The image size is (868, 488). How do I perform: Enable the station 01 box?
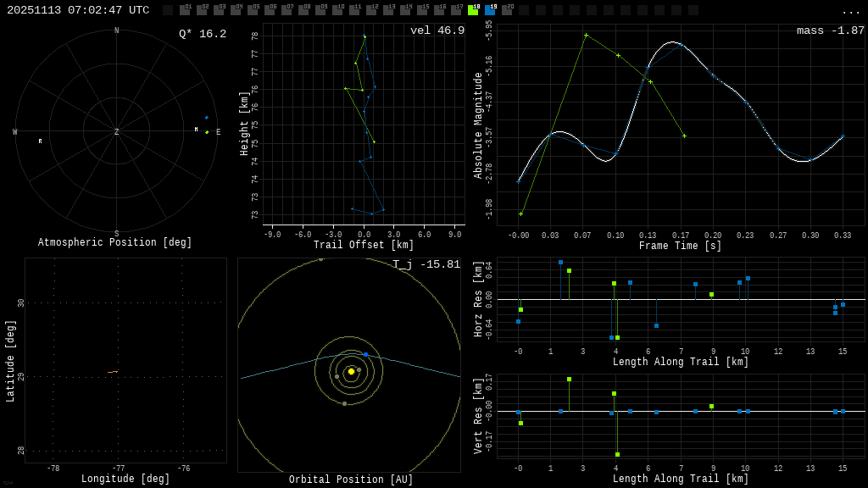click(x=185, y=10)
